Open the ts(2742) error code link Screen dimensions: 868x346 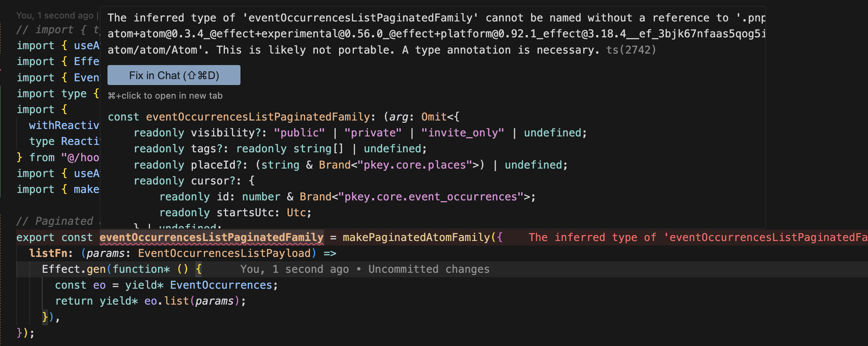631,50
